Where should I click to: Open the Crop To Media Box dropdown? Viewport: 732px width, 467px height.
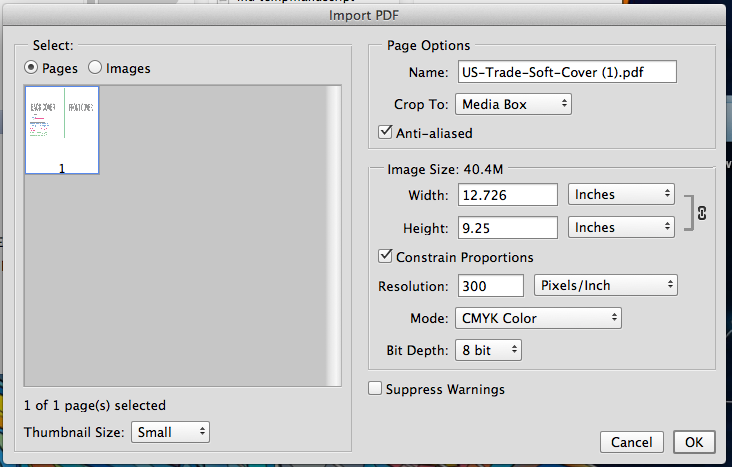(x=514, y=104)
